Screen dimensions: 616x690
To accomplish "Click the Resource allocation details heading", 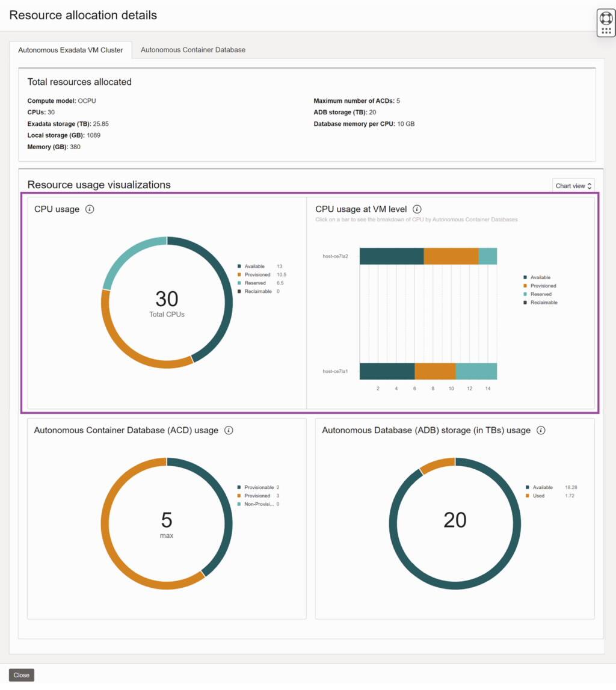I will pos(82,15).
